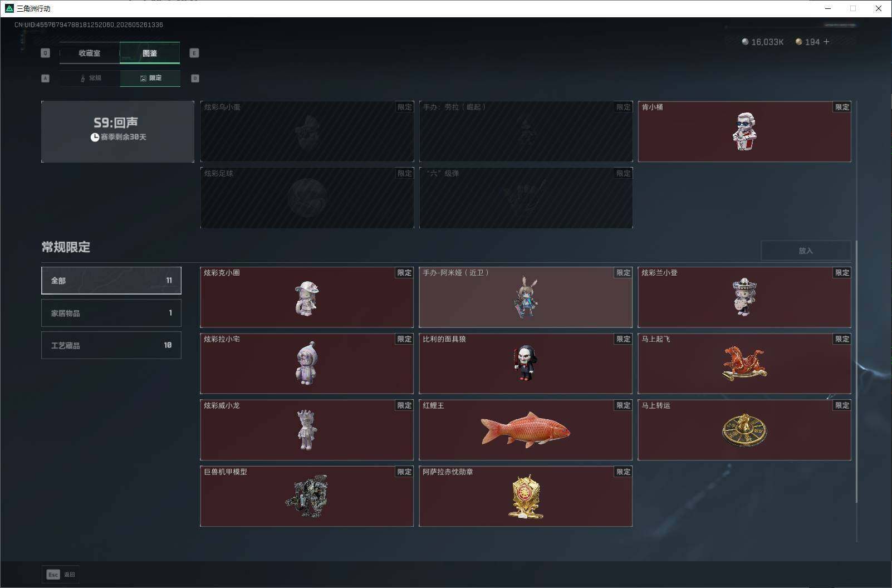This screenshot has height=588, width=892.
Task: Click the 阿萨拉赤忱勋章 name label
Action: click(x=448, y=472)
